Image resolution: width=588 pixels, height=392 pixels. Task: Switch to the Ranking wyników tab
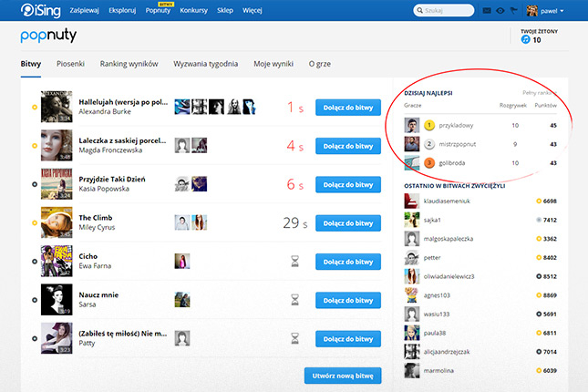tap(129, 64)
